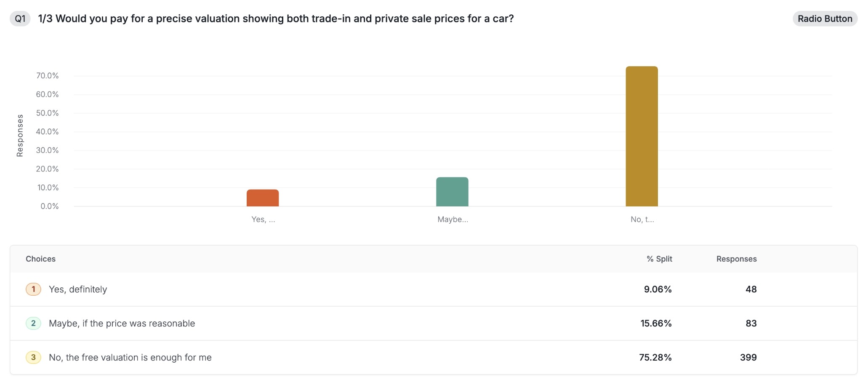Click the question title text
The width and height of the screenshot is (868, 385).
click(x=276, y=19)
